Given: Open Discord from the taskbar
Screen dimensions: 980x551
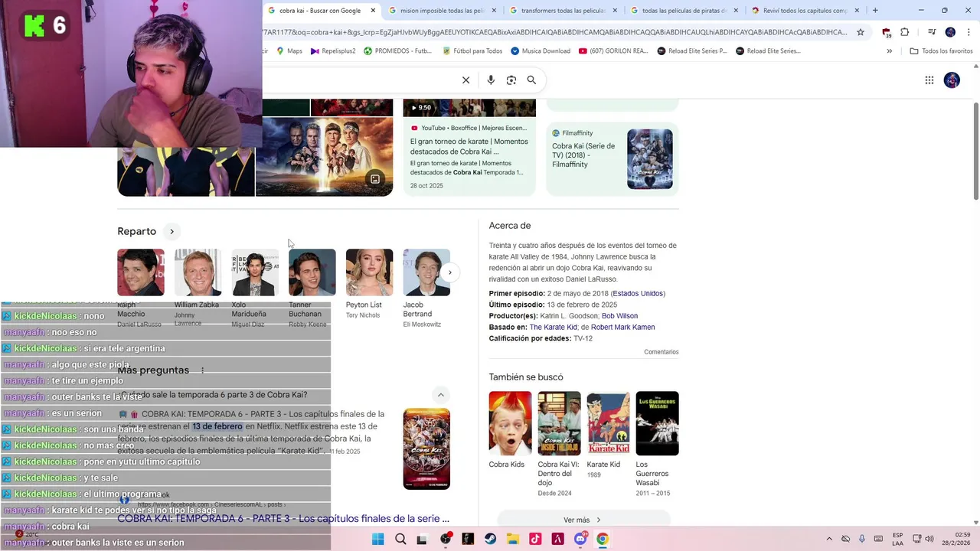Looking at the screenshot, I should (x=580, y=539).
